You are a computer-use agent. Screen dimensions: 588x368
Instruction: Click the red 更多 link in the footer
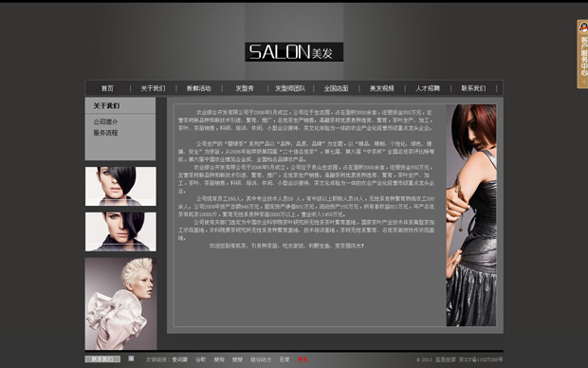pyautogui.click(x=303, y=359)
